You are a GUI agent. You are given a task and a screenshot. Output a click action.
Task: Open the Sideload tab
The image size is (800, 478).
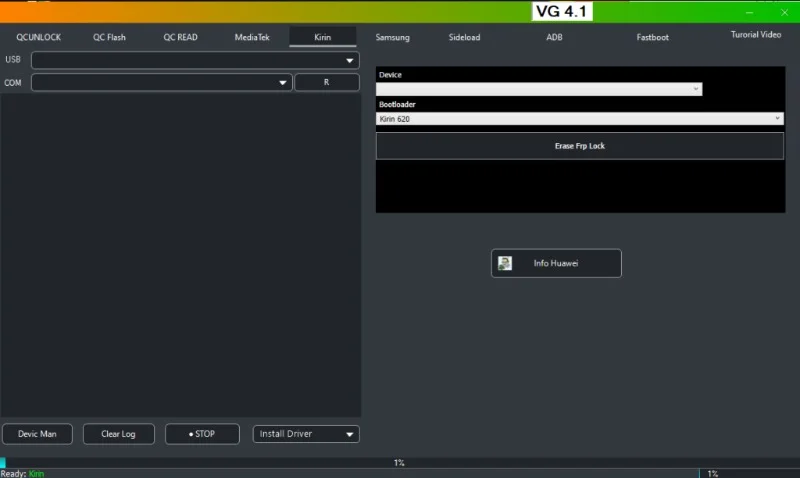tap(464, 37)
